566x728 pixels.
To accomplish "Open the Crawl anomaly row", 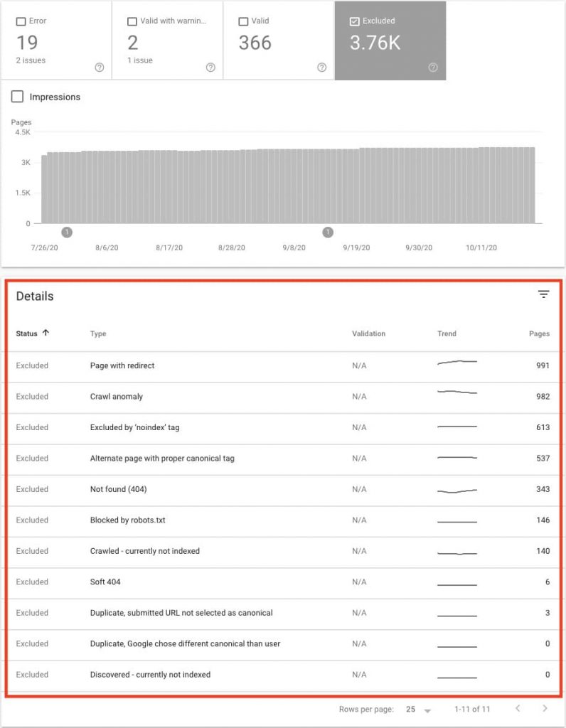I will (117, 396).
